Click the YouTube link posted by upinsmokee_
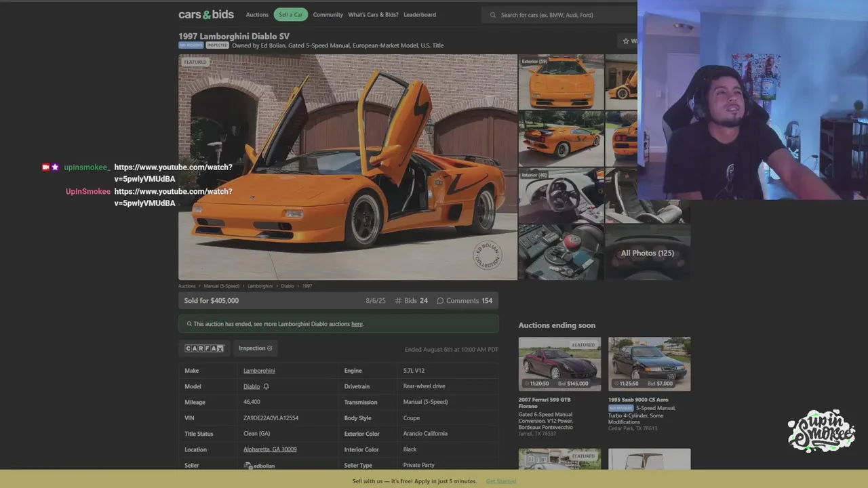This screenshot has height=488, width=868. [x=173, y=173]
